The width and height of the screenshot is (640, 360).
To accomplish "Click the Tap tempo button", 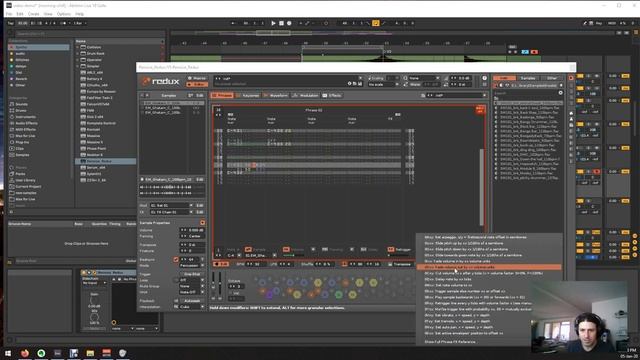I will tap(10, 23).
